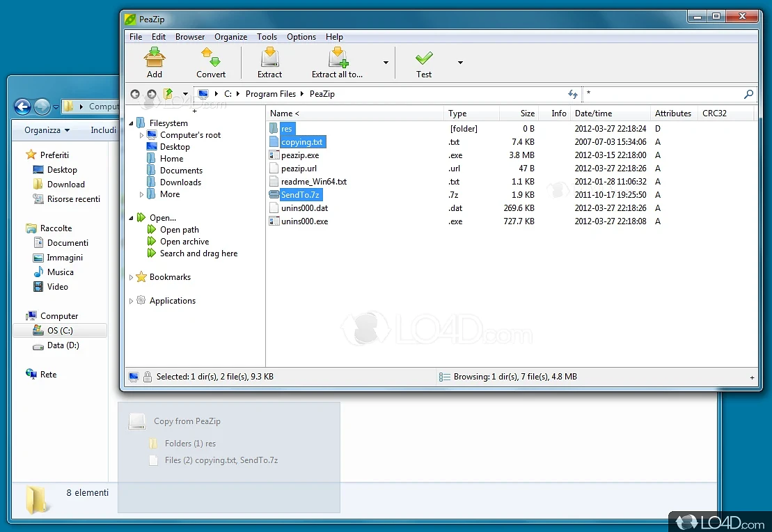The height and width of the screenshot is (532, 772).
Task: Select Data (D:) drive in Explorer
Action: tap(63, 345)
